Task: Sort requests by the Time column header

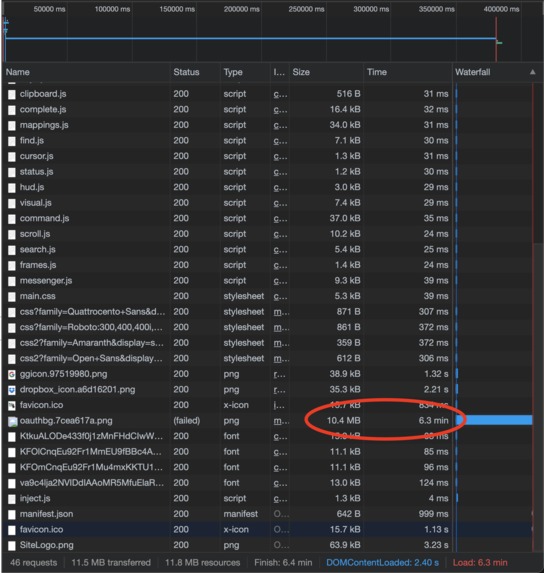Action: coord(377,72)
